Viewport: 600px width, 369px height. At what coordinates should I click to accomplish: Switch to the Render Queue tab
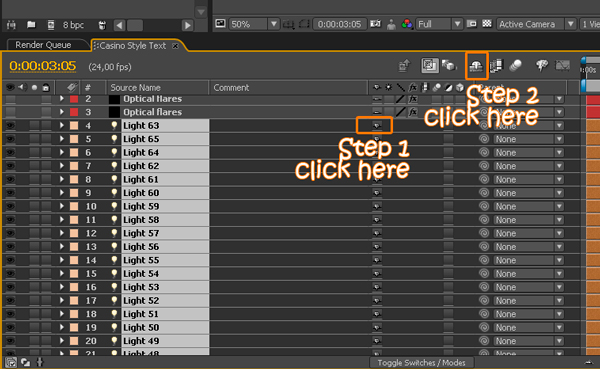coord(43,45)
